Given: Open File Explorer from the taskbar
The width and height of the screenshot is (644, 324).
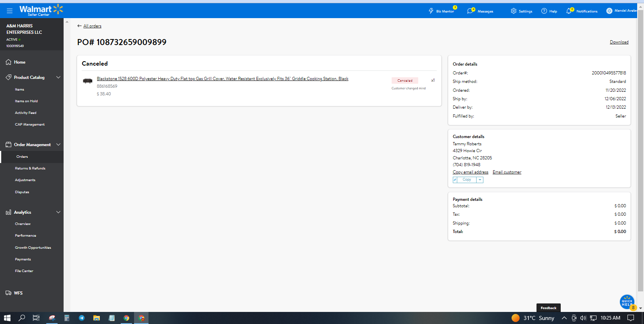Looking at the screenshot, I should click(97, 318).
